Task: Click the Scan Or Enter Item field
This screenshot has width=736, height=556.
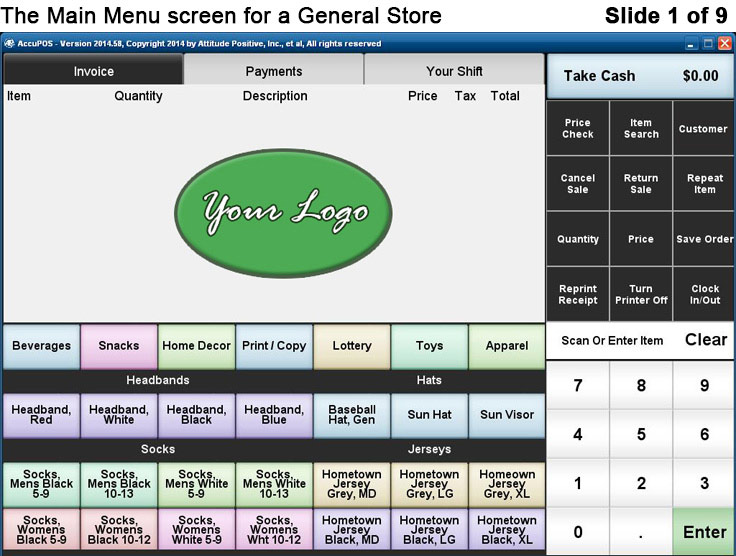Action: [x=612, y=341]
